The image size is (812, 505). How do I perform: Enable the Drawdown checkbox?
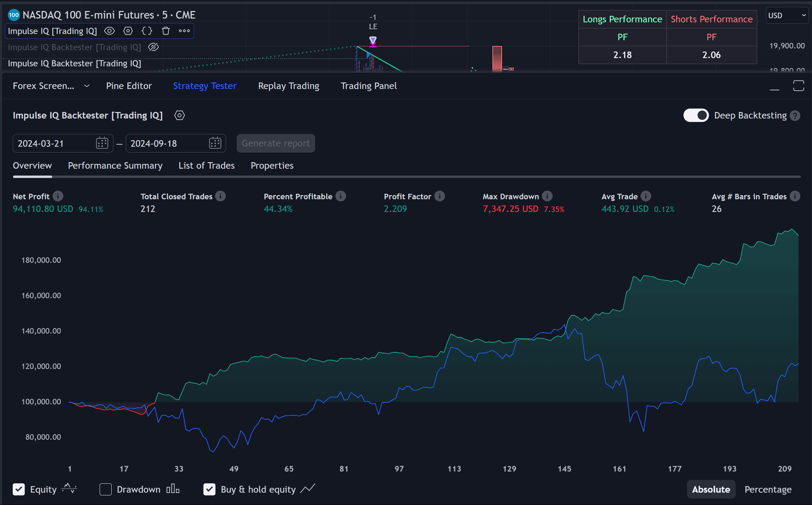(x=105, y=489)
